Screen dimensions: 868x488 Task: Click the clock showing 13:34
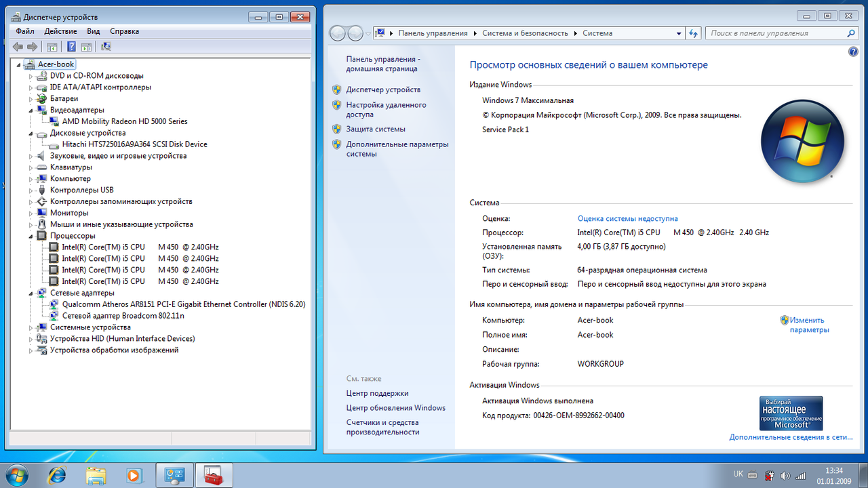[x=834, y=470]
